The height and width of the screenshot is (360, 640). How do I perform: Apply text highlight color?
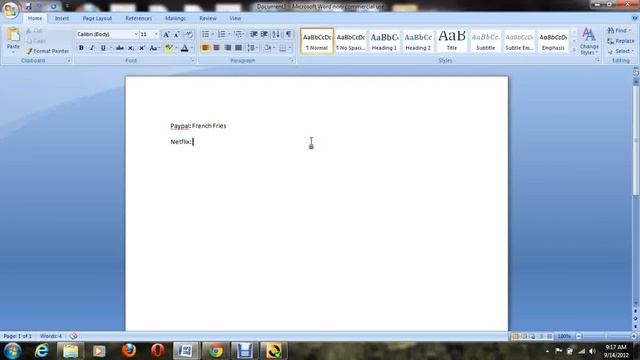[169, 48]
